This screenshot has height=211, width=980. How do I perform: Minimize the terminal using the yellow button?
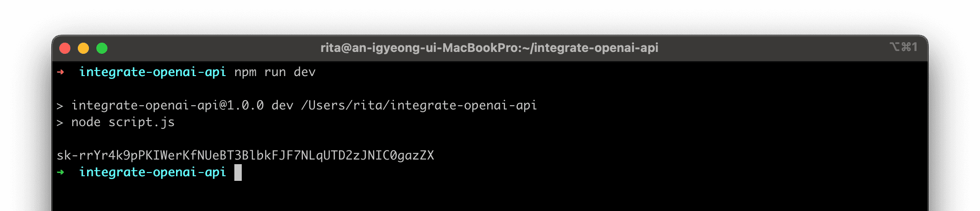point(83,48)
